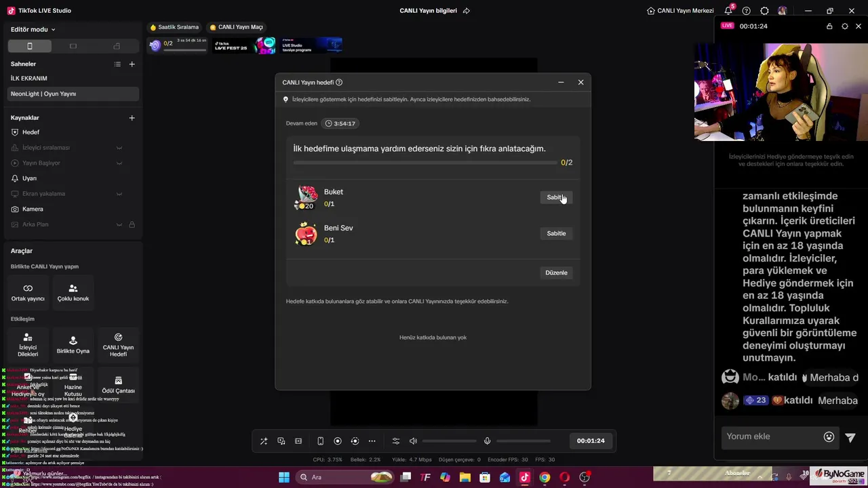Click the replay dashed-circle icon in bottom toolbar
This screenshot has height=488, width=868.
click(355, 441)
